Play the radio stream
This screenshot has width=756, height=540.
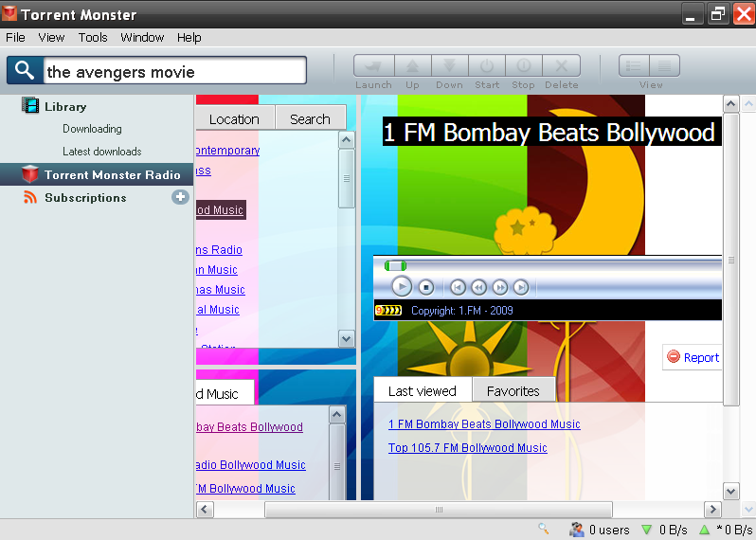click(402, 287)
